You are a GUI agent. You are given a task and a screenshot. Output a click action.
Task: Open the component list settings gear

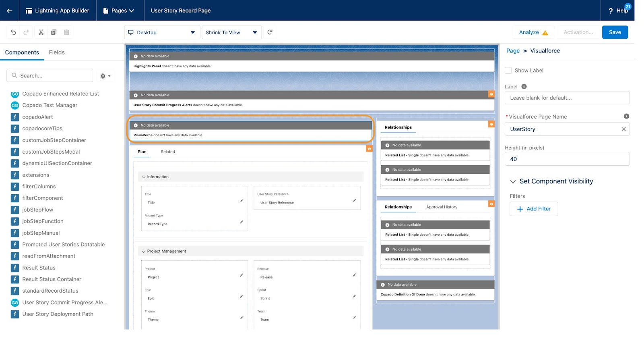point(105,76)
